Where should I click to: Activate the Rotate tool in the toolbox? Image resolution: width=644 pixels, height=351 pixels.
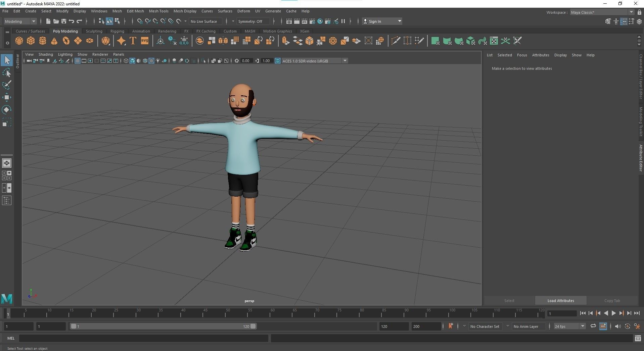[7, 109]
